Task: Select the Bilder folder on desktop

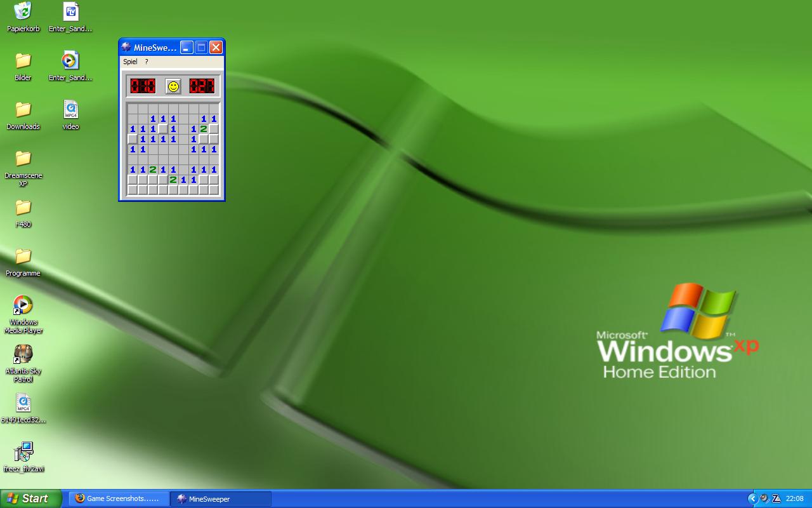Action: (23, 60)
